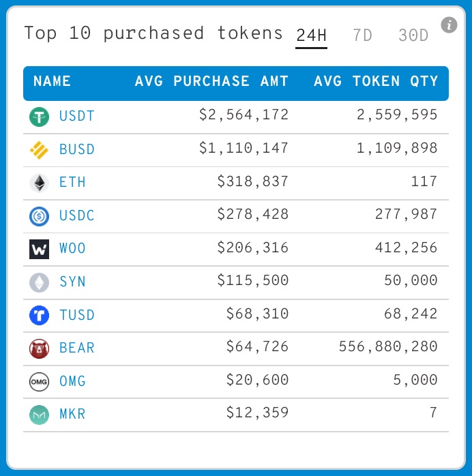Click the USDT Tether token icon
This screenshot has height=476, width=472.
tap(40, 117)
